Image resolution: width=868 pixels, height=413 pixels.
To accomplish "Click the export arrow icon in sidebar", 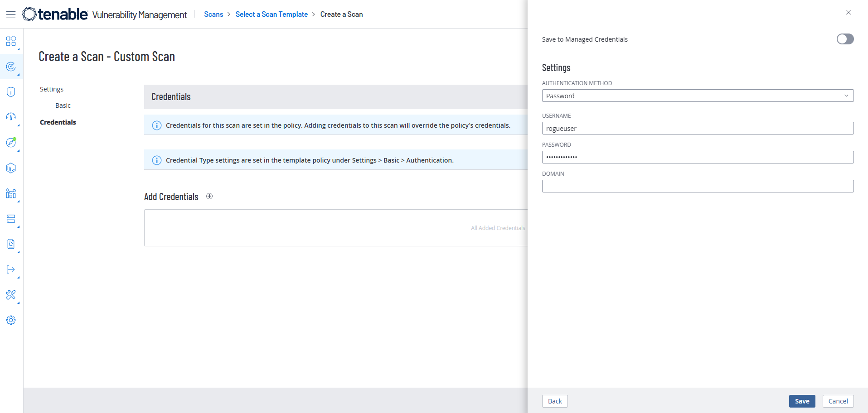I will click(11, 269).
